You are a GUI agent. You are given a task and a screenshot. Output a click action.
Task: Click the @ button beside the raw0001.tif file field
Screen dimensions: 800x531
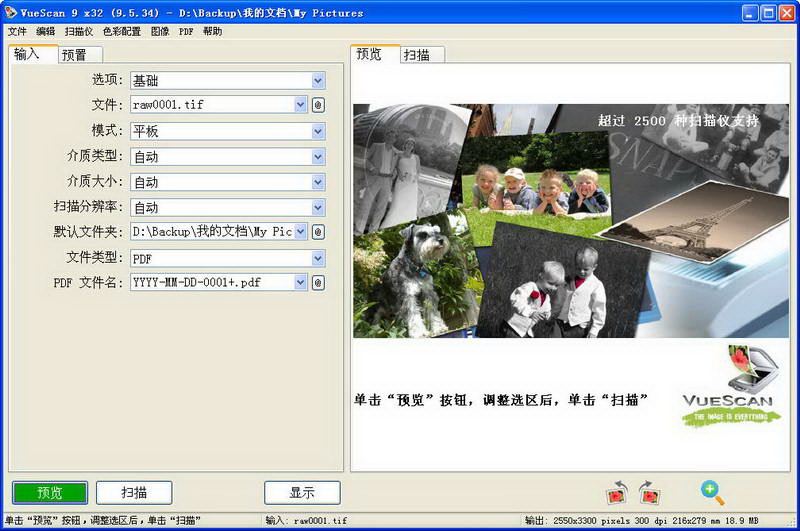tap(318, 105)
